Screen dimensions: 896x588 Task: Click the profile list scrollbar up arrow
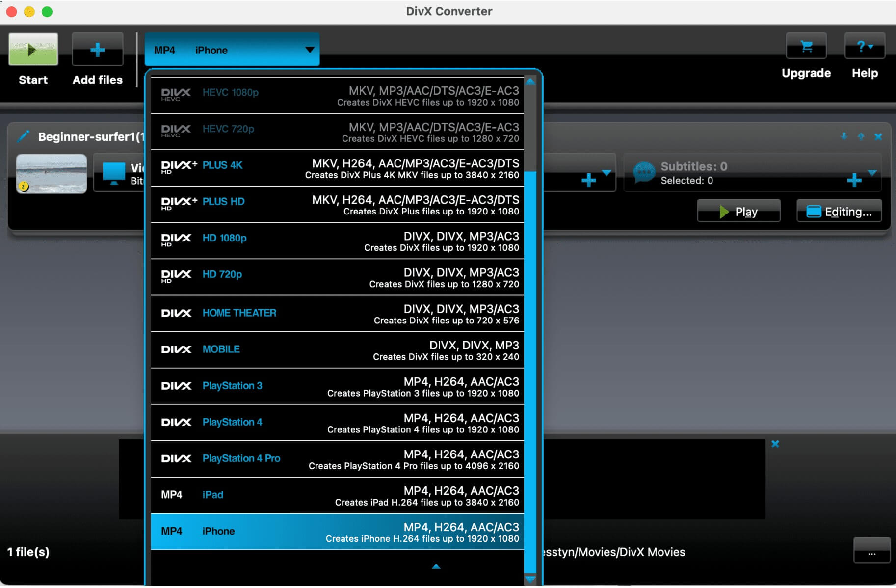click(x=530, y=82)
